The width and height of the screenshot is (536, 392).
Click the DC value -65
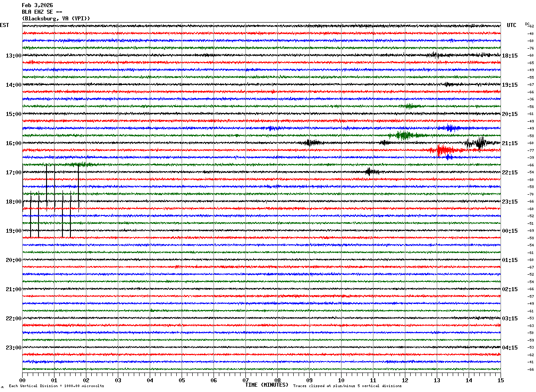531,63
